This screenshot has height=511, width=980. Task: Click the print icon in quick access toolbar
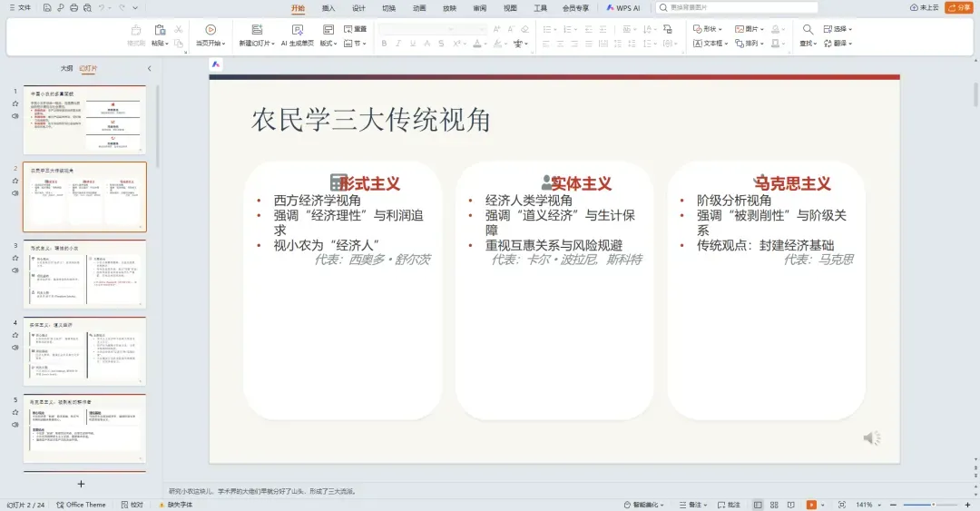[x=73, y=8]
